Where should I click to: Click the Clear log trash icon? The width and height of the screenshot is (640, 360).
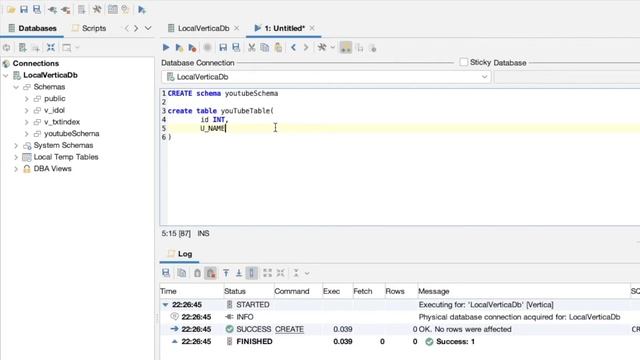click(197, 273)
